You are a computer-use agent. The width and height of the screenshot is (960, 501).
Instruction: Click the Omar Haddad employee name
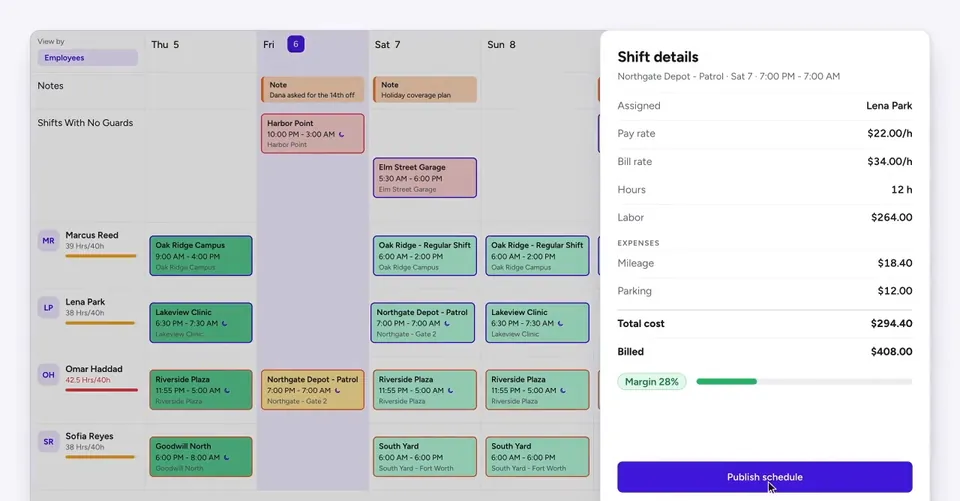(x=94, y=369)
